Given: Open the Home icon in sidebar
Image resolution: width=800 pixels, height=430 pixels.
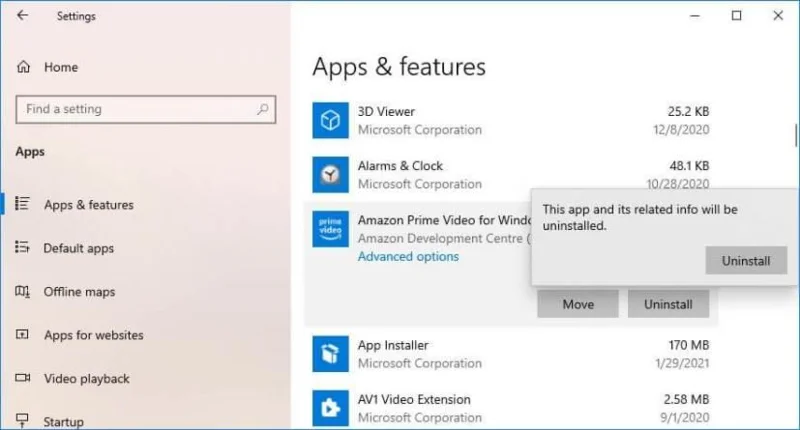Looking at the screenshot, I should tap(23, 67).
